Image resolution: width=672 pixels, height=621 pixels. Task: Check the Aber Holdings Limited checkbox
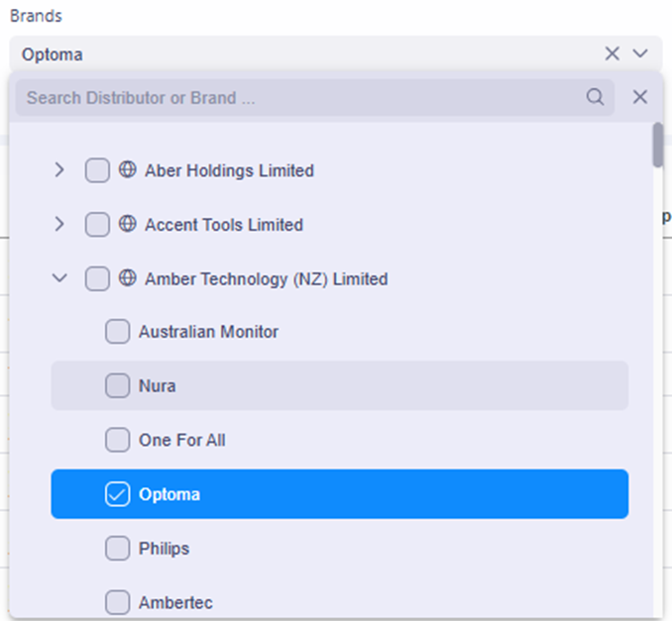[x=97, y=170]
